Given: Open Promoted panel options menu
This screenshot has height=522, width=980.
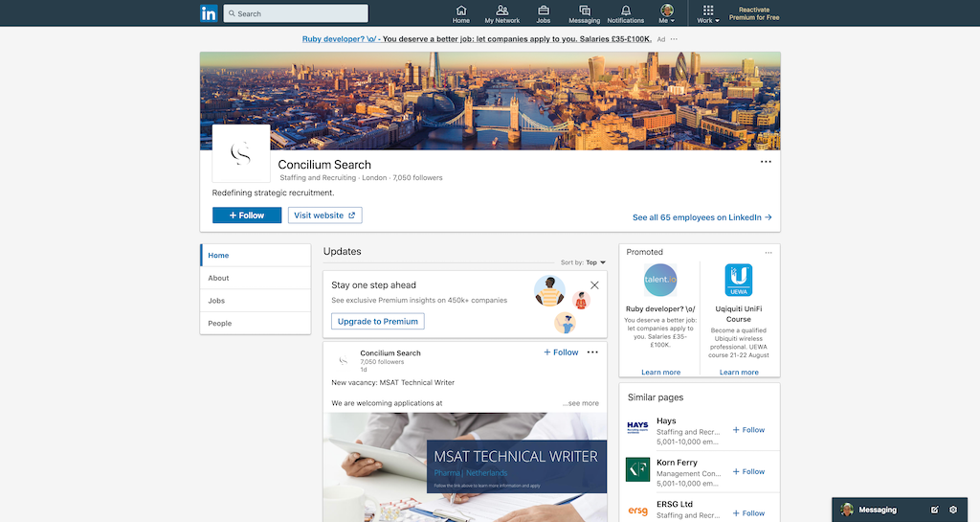Looking at the screenshot, I should [x=768, y=253].
